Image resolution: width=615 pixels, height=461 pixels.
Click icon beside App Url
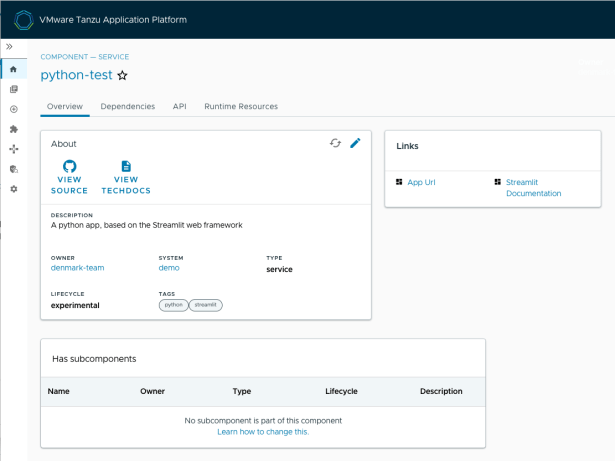tap(399, 182)
